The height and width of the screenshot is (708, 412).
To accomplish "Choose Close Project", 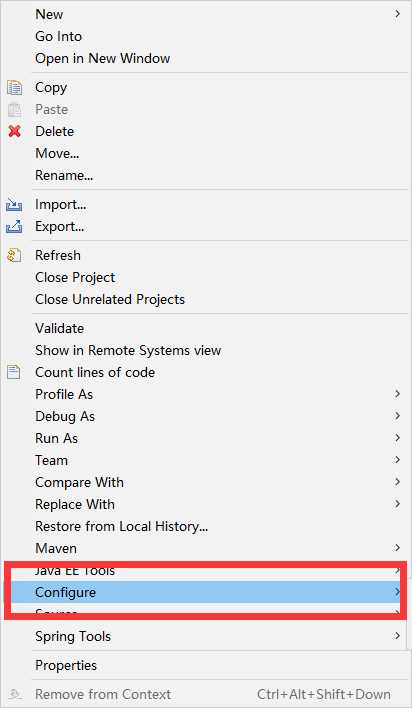I will [x=75, y=277].
